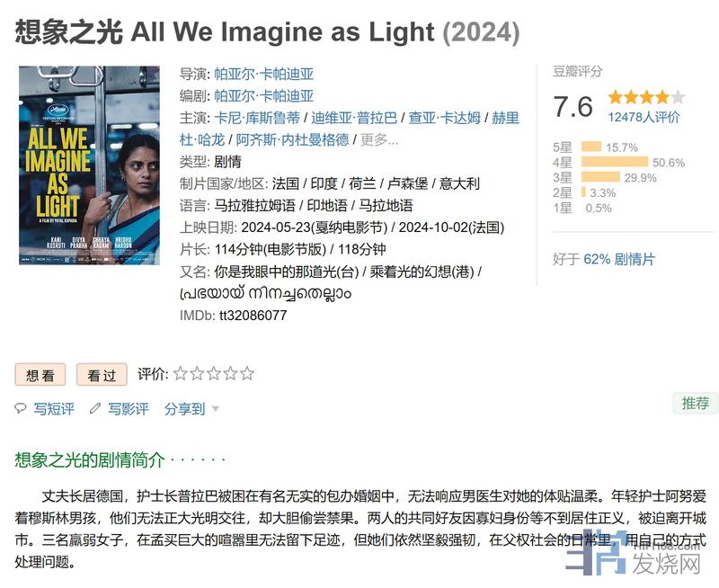
Task: Rate the film five stars
Action: (247, 373)
